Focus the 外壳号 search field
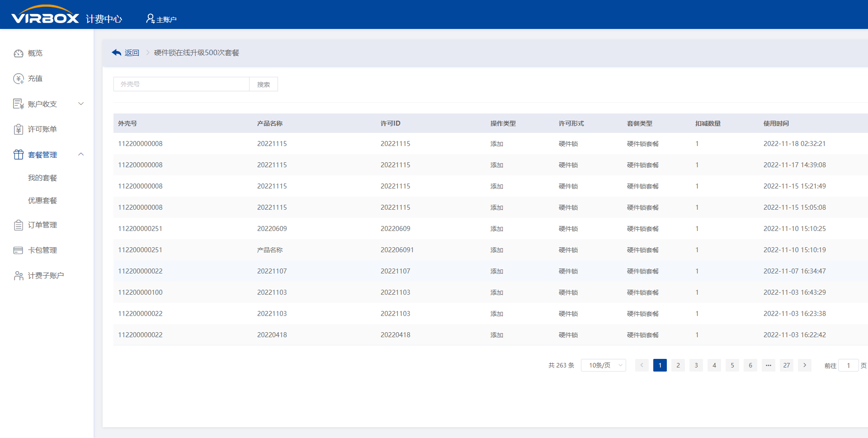Viewport: 868px width, 438px height. pyautogui.click(x=181, y=84)
